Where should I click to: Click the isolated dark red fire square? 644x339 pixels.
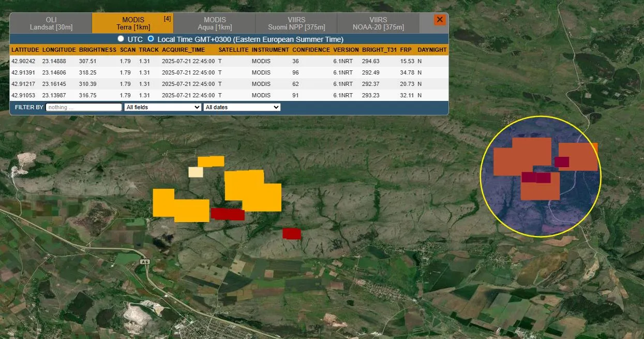(x=292, y=233)
